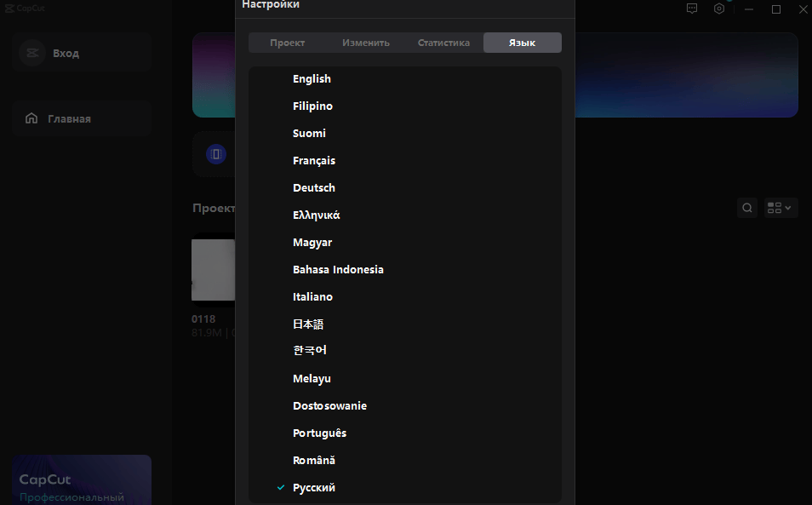Click the blue film-frame icon
This screenshot has width=812, height=505.
(x=216, y=154)
